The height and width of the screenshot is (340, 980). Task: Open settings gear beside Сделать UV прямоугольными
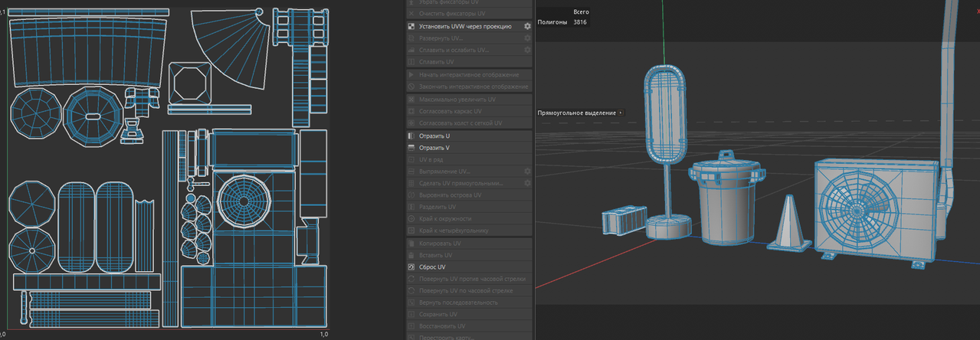527,183
